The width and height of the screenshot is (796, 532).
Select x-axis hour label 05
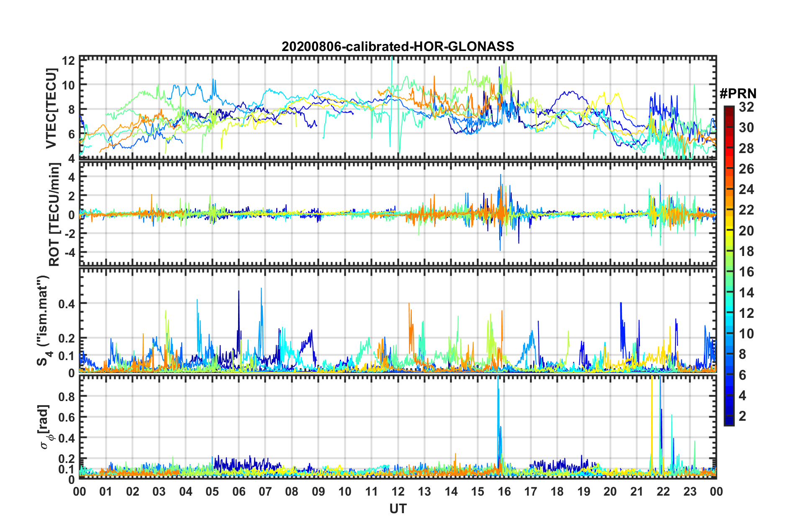212,492
